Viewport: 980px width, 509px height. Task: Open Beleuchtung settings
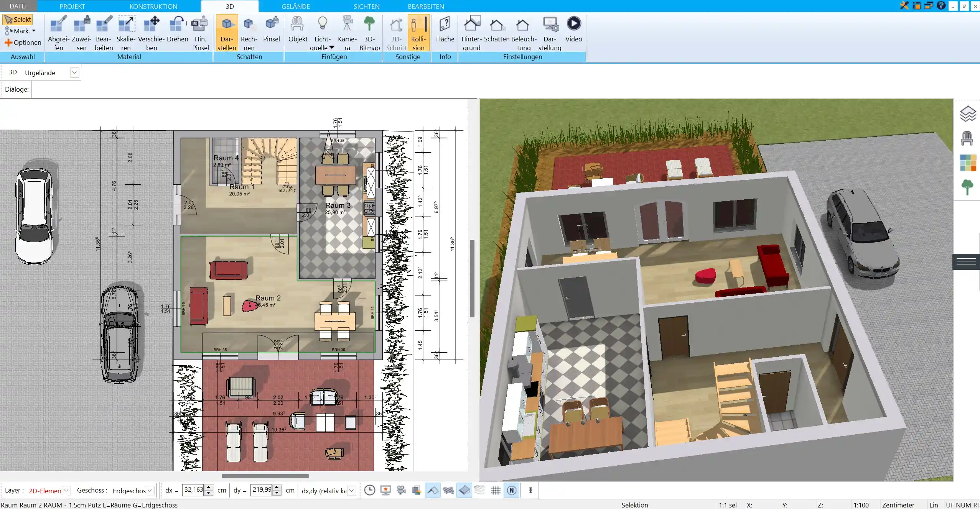pos(524,33)
